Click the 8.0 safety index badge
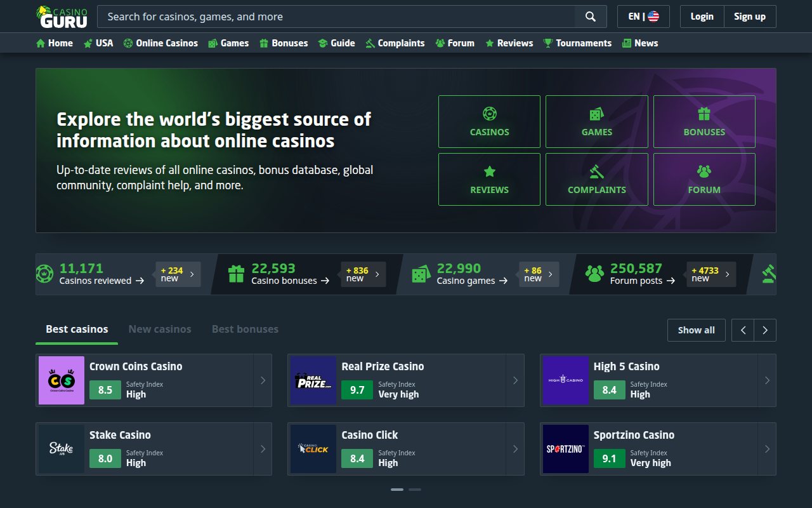 (105, 458)
